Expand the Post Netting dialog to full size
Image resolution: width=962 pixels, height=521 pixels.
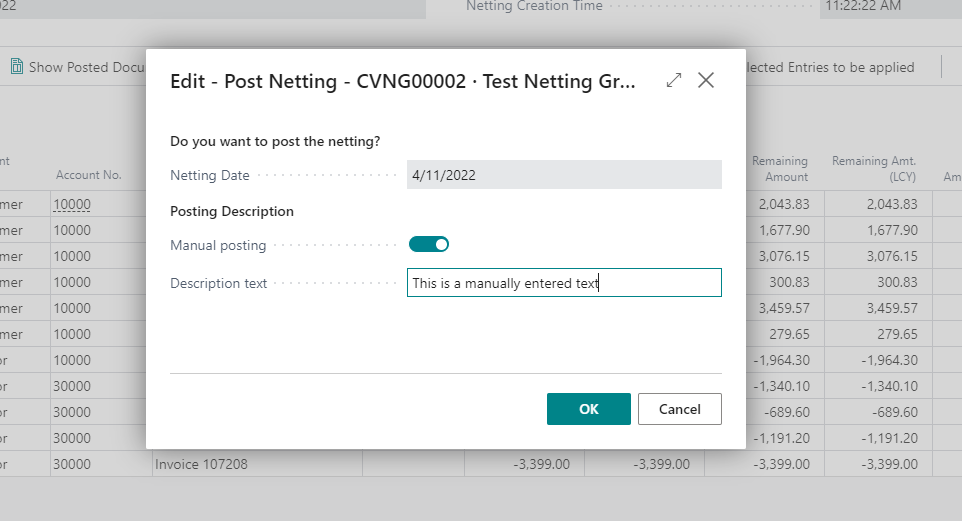click(x=673, y=81)
